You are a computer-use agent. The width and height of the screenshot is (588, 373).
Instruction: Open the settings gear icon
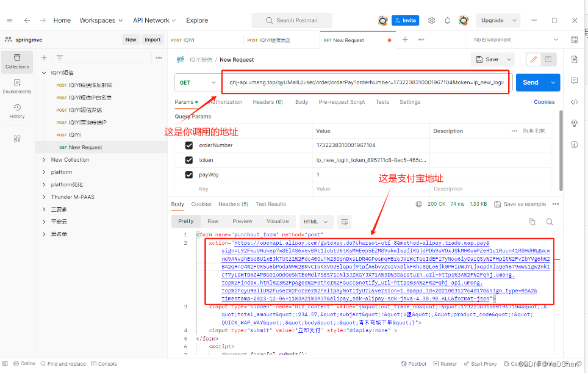pos(432,20)
